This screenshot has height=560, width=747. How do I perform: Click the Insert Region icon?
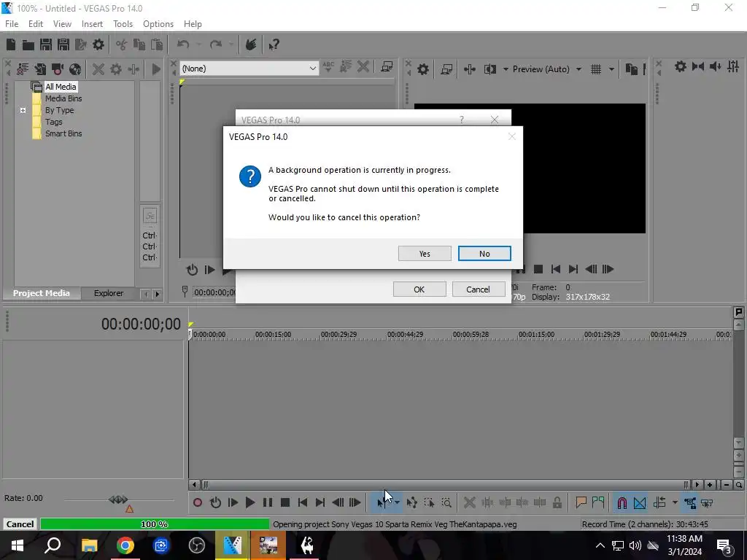[598, 502]
